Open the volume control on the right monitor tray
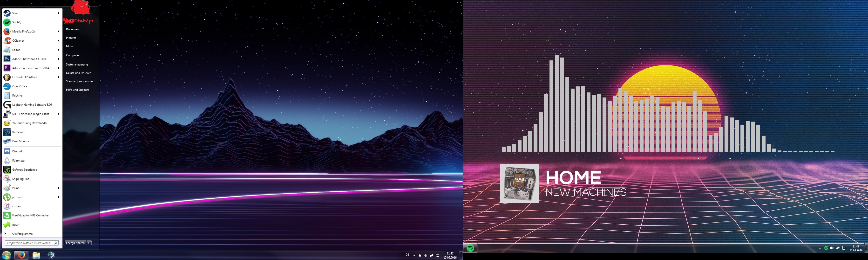Viewport: 868px width, 260px height. click(832, 248)
